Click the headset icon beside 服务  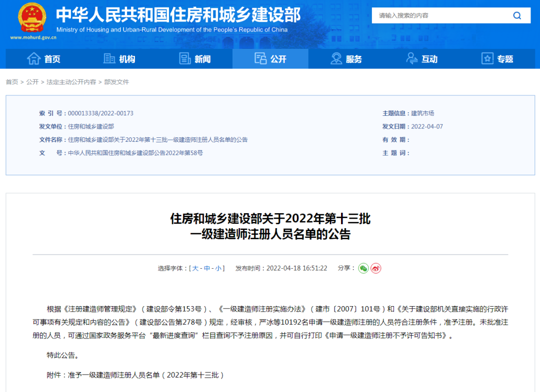pyautogui.click(x=336, y=59)
